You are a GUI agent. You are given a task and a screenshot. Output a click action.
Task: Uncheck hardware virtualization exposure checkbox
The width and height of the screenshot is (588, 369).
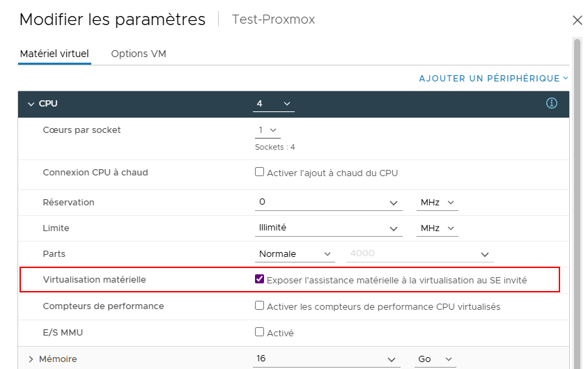pos(260,279)
